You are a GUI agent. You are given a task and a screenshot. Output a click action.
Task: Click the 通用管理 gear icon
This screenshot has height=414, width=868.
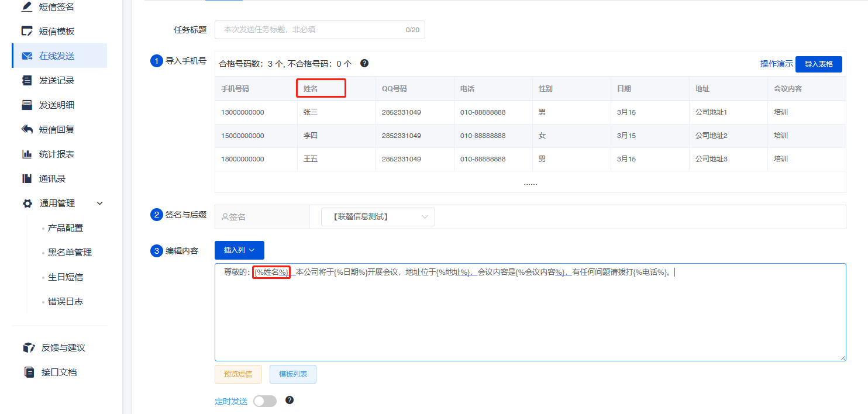click(x=27, y=203)
